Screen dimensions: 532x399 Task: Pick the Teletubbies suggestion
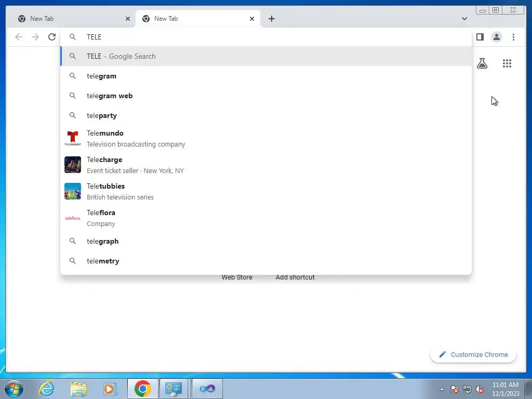click(x=266, y=191)
